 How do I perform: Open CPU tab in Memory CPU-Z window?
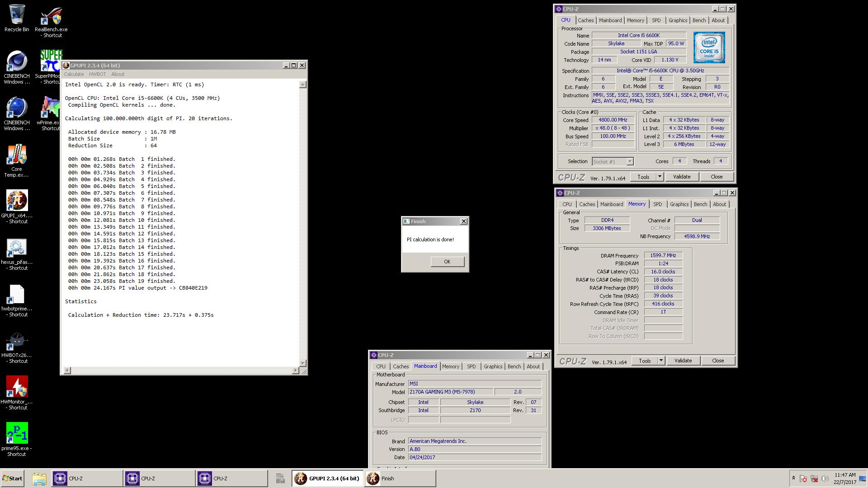coord(567,204)
